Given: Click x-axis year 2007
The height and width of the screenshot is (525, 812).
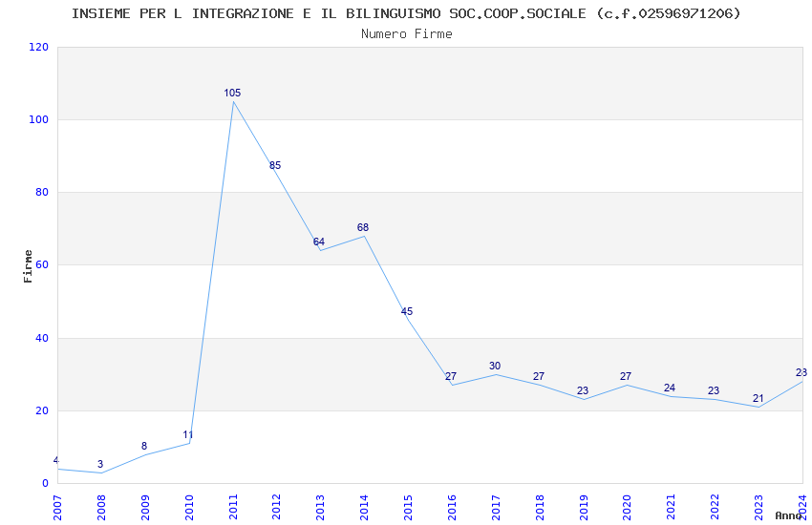Looking at the screenshot, I should click(57, 508).
